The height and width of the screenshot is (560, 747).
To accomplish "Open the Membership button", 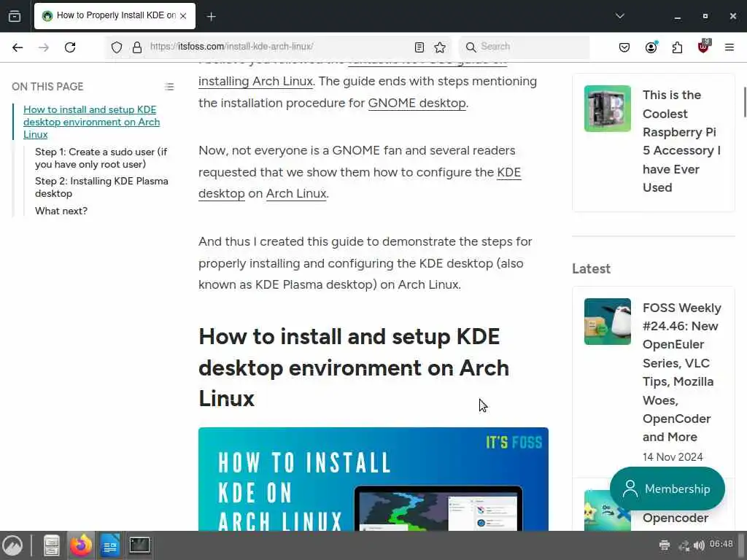I will [667, 489].
